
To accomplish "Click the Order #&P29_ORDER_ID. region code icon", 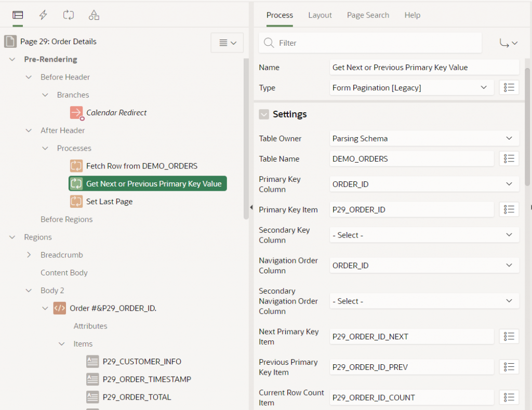I will pos(60,308).
